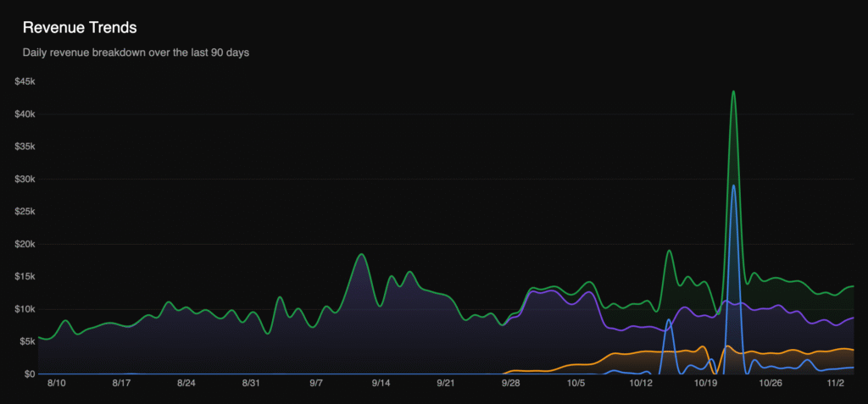Viewport: 868px width, 404px height.
Task: Select the 10/5 date label
Action: click(576, 384)
